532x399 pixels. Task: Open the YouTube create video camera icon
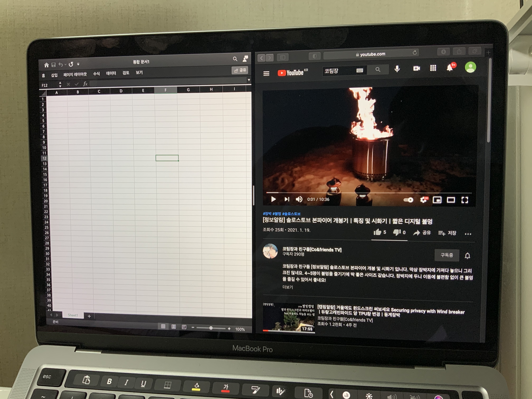[x=416, y=68]
